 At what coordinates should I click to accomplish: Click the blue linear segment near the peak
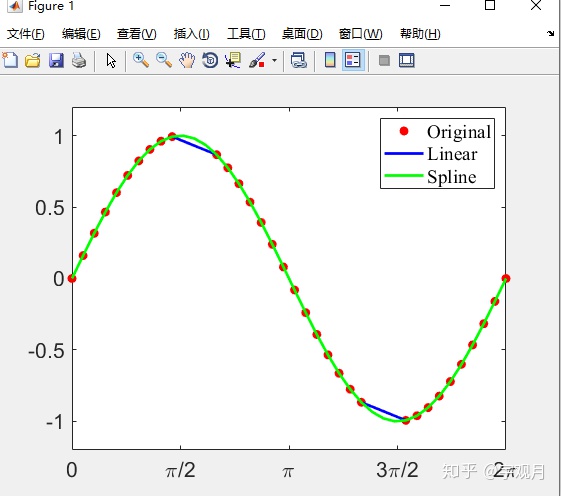point(195,146)
